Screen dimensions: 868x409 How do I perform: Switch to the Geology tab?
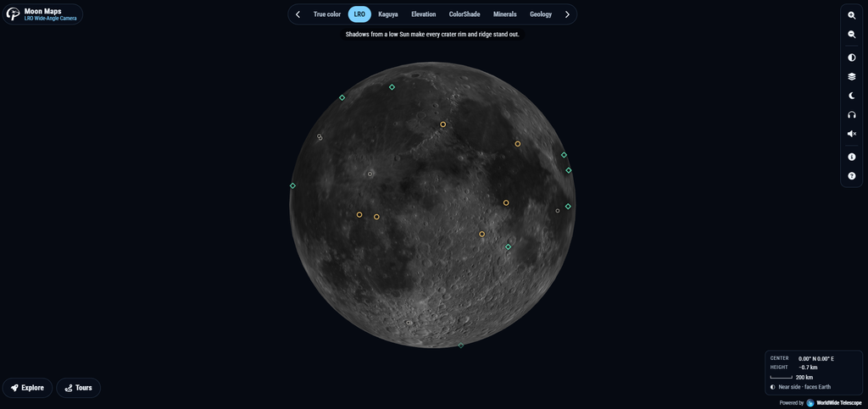click(x=540, y=14)
